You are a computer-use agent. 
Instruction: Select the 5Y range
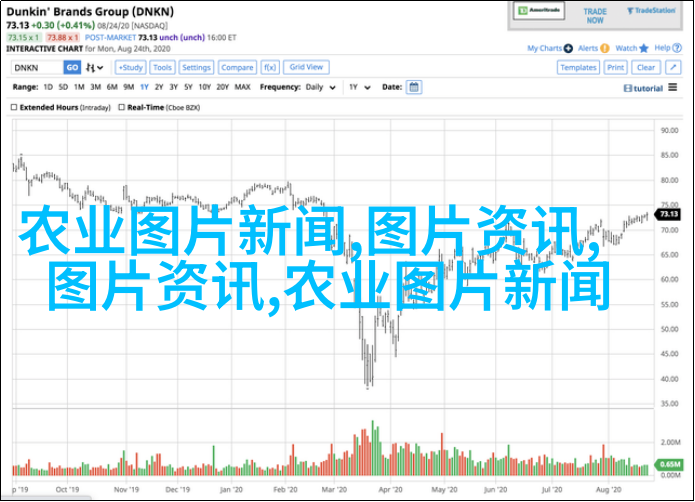coord(188,87)
